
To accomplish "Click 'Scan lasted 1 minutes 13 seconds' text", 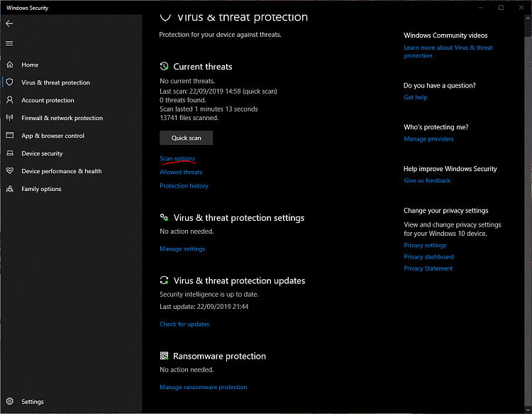I will (x=209, y=109).
